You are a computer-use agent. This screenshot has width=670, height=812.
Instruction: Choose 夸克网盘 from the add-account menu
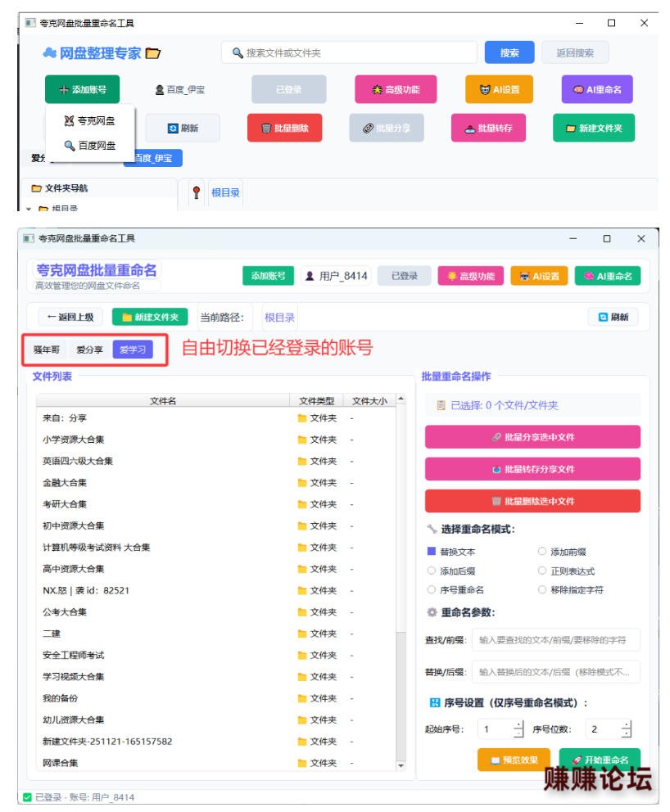pos(89,120)
